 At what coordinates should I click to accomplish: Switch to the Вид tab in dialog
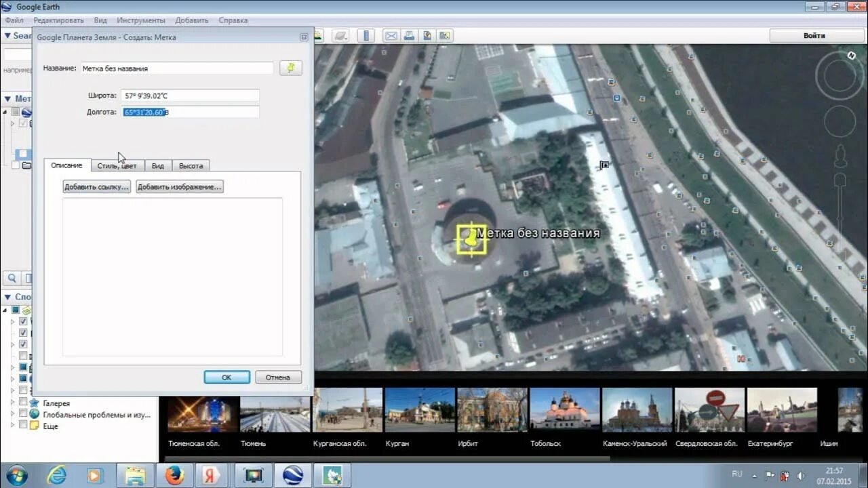coord(158,165)
